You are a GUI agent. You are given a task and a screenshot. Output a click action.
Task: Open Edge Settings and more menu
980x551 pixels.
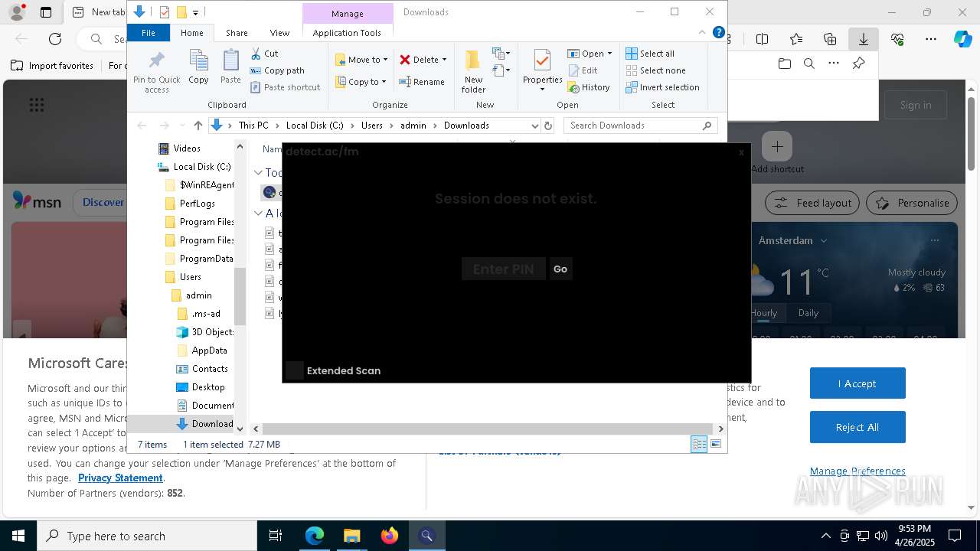point(931,39)
